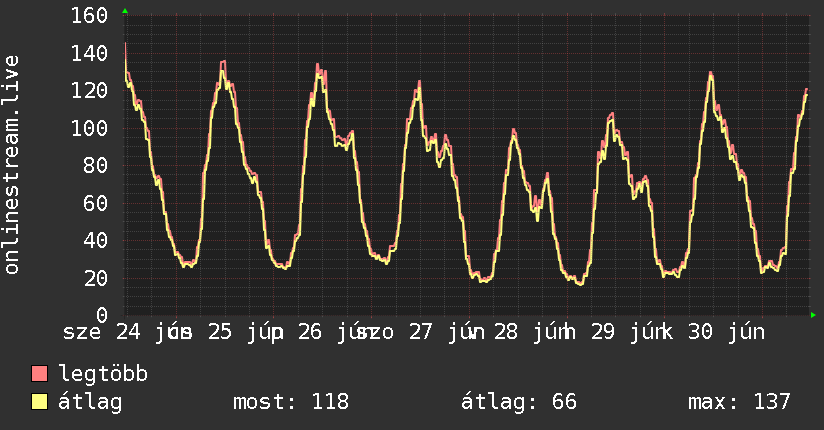Click the y-axis label 20
824x430 pixels.
[96, 278]
